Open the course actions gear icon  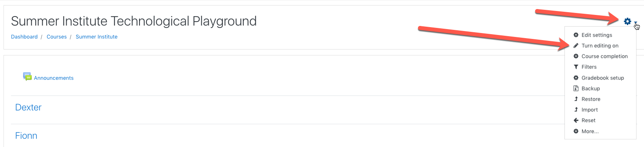[x=627, y=21]
